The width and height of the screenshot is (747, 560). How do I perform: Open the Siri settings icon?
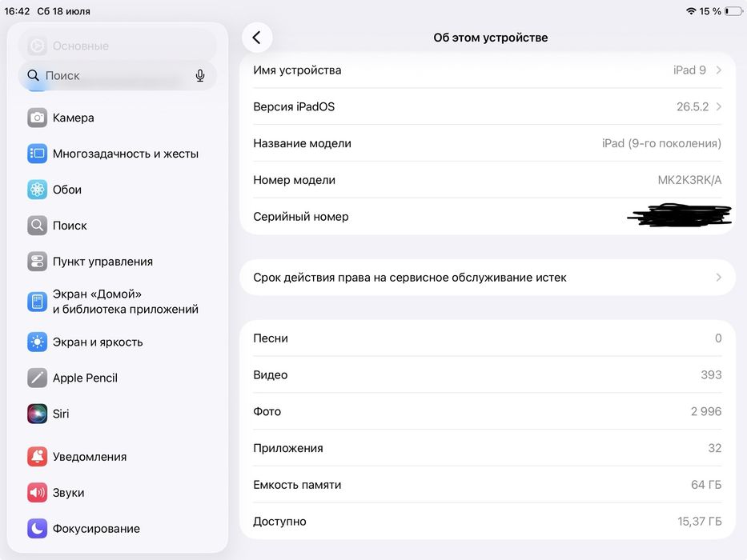click(37, 414)
